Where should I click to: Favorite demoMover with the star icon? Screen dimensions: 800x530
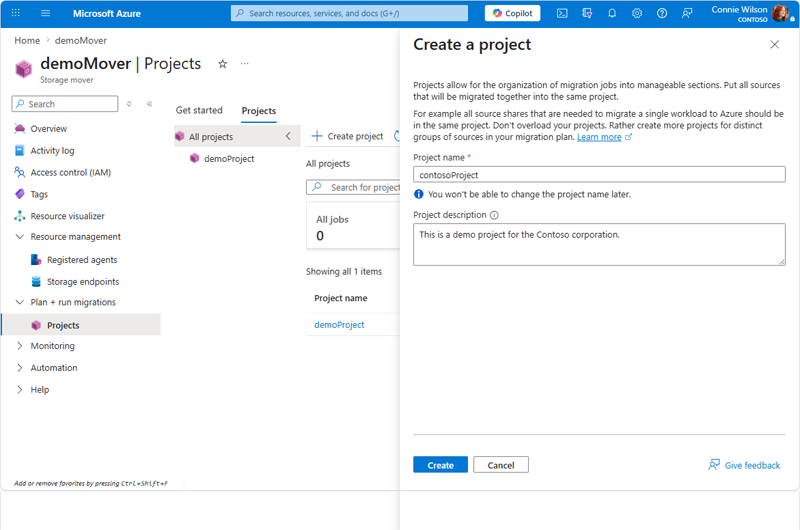[222, 64]
